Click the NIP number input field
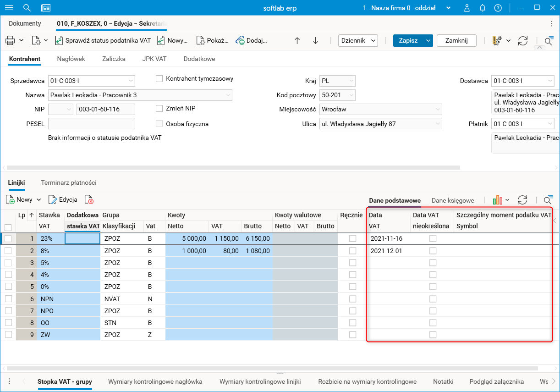The width and height of the screenshot is (560, 392). point(105,110)
